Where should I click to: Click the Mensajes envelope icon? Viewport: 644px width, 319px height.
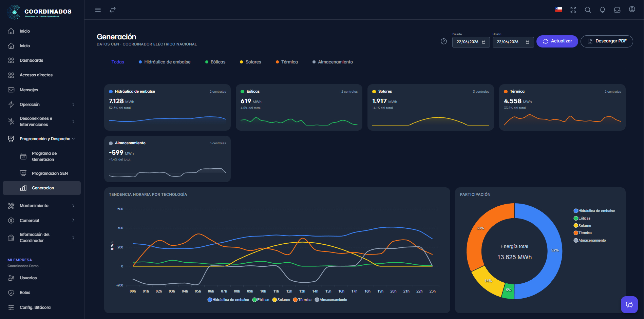tap(11, 90)
